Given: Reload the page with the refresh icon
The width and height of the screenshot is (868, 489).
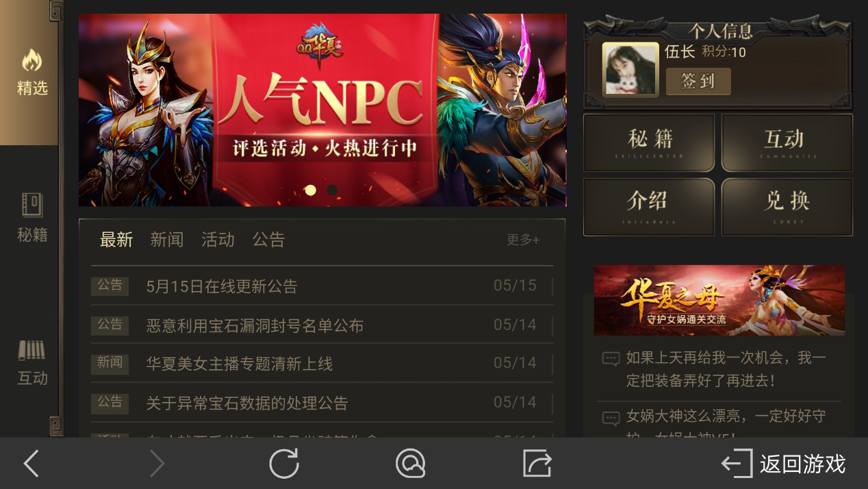Looking at the screenshot, I should (284, 464).
